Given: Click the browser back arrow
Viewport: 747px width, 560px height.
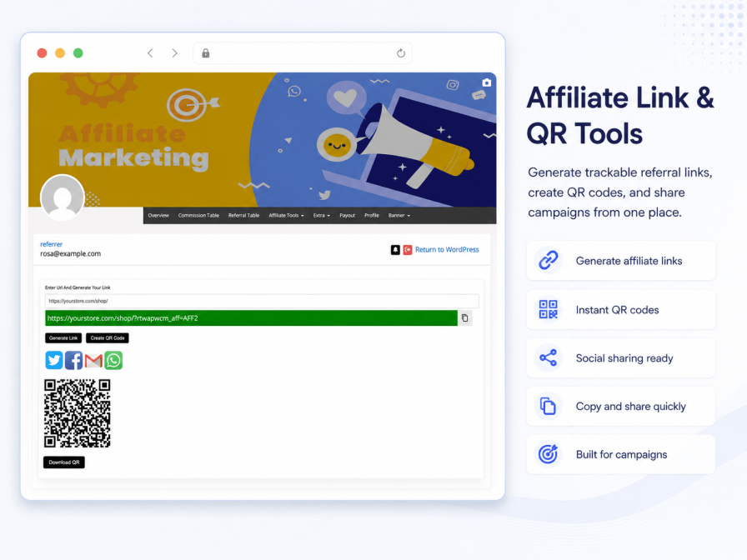Looking at the screenshot, I should coord(150,53).
